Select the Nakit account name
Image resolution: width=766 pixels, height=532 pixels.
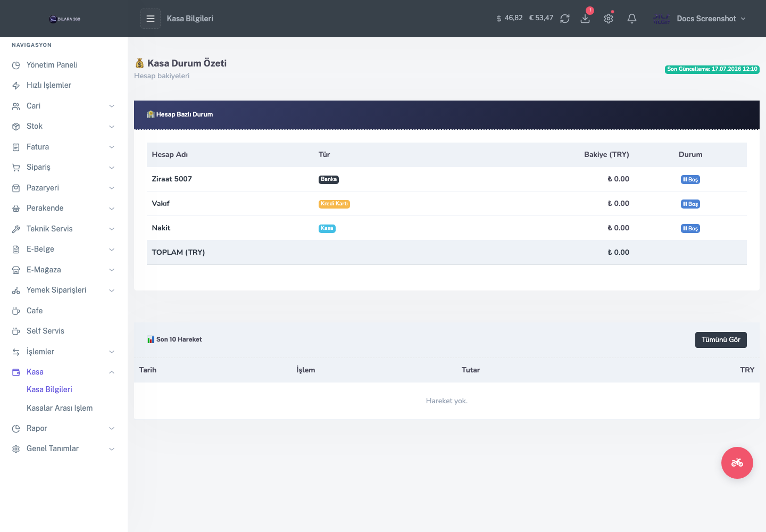point(161,228)
